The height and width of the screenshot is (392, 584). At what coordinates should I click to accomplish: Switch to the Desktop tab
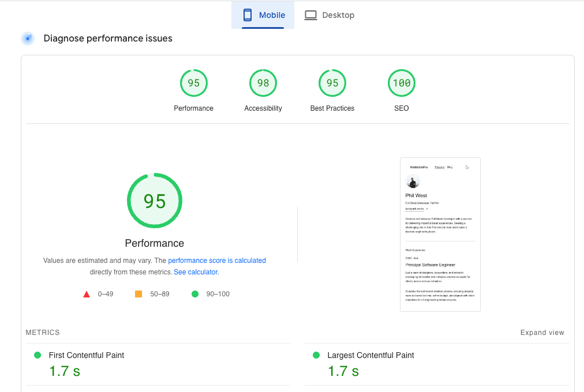pyautogui.click(x=330, y=15)
